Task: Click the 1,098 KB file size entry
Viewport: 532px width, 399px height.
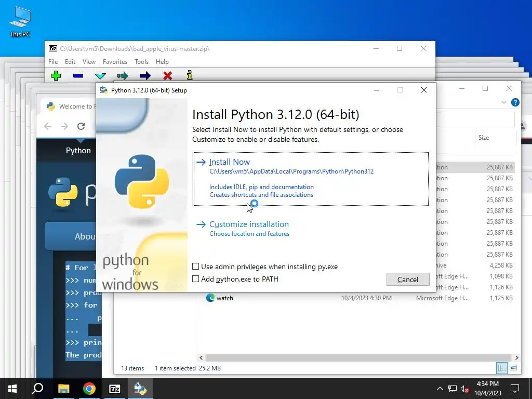Action: 501,276
